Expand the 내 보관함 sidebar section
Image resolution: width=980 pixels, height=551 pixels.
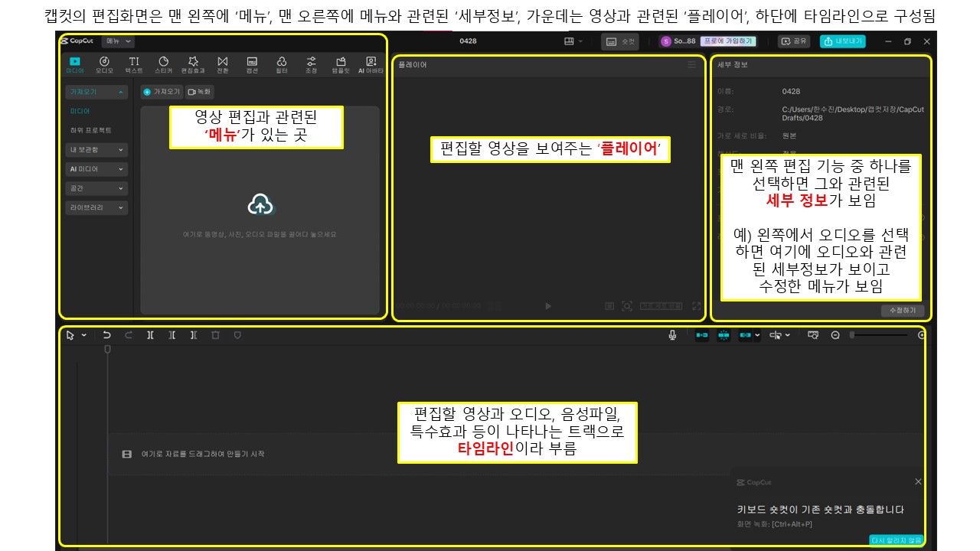(96, 149)
